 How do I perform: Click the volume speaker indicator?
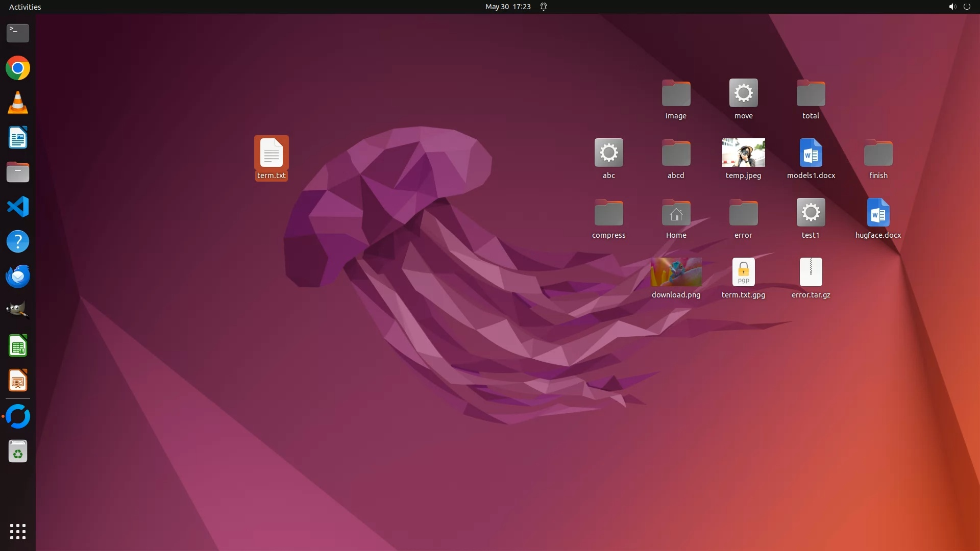(952, 7)
